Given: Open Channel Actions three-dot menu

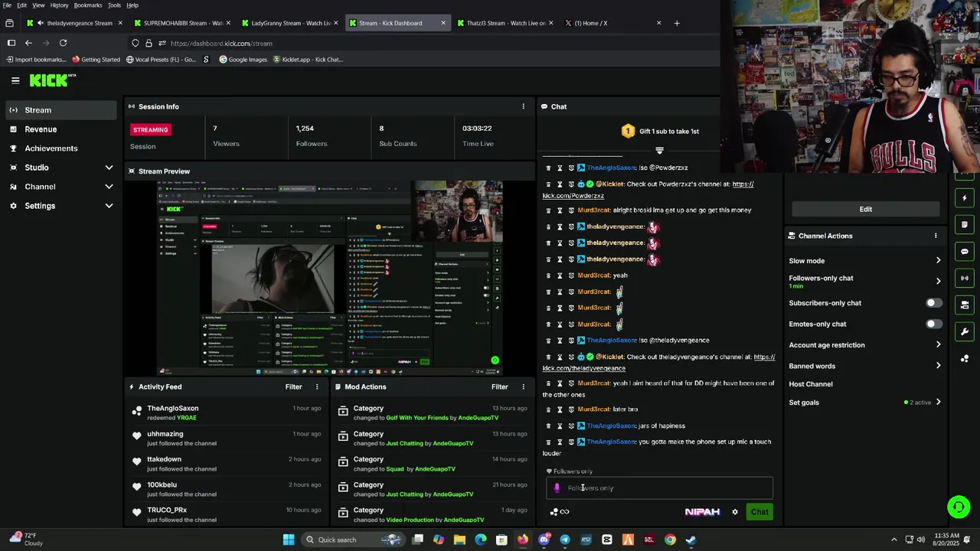Looking at the screenshot, I should [936, 236].
